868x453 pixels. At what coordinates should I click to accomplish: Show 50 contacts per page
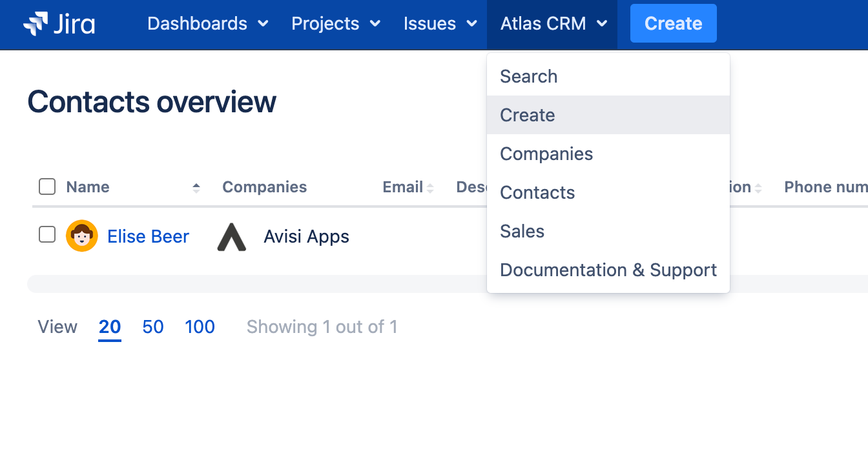(x=153, y=327)
